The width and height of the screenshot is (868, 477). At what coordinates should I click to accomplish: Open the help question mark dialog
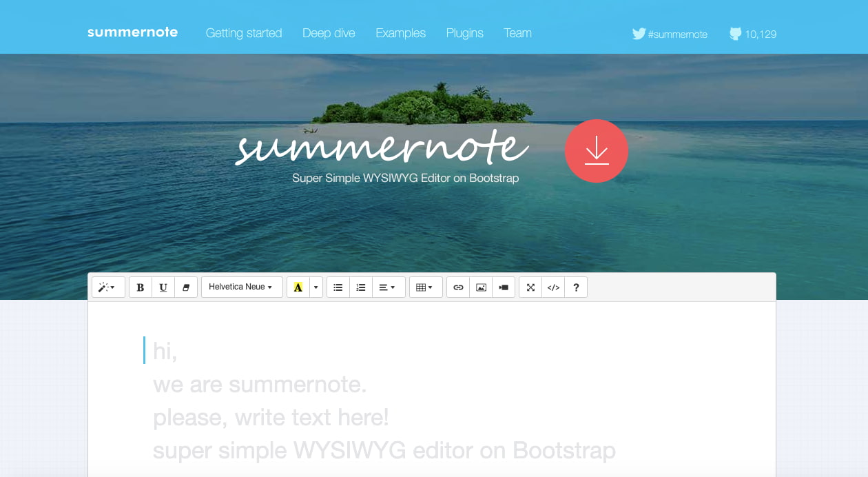click(x=576, y=287)
